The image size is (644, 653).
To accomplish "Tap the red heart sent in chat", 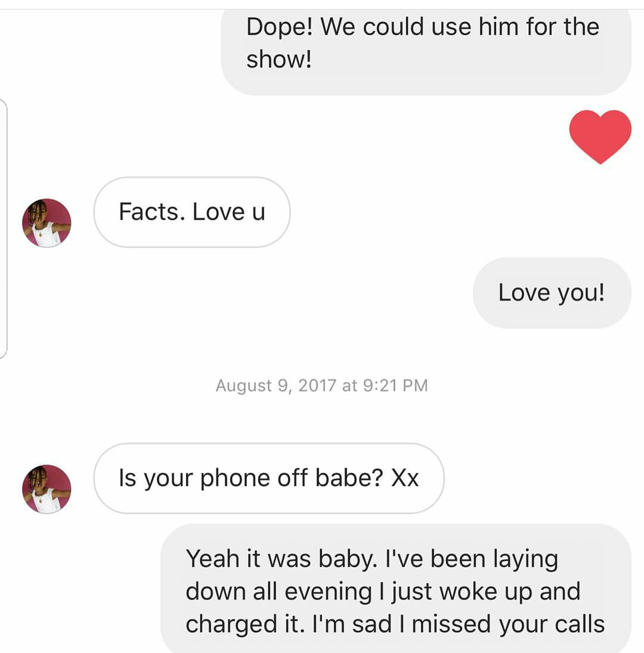I will (600, 137).
